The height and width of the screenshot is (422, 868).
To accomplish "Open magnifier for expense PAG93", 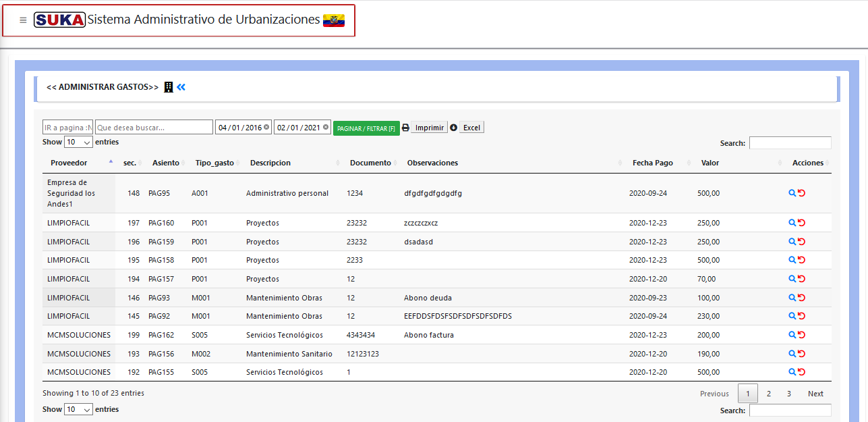I will (x=792, y=298).
